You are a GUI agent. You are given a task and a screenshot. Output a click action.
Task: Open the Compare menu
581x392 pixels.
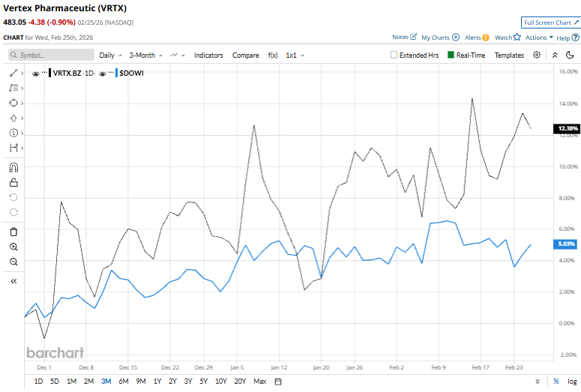(245, 55)
